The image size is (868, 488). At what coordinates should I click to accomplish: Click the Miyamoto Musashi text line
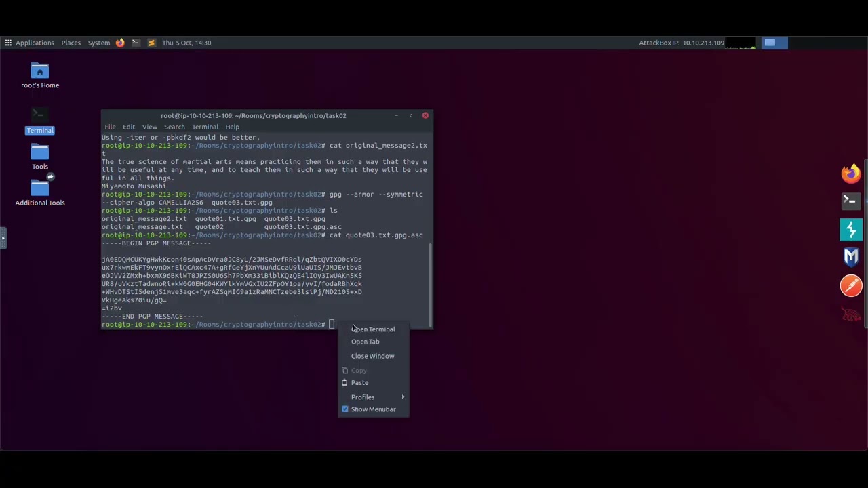(x=134, y=186)
